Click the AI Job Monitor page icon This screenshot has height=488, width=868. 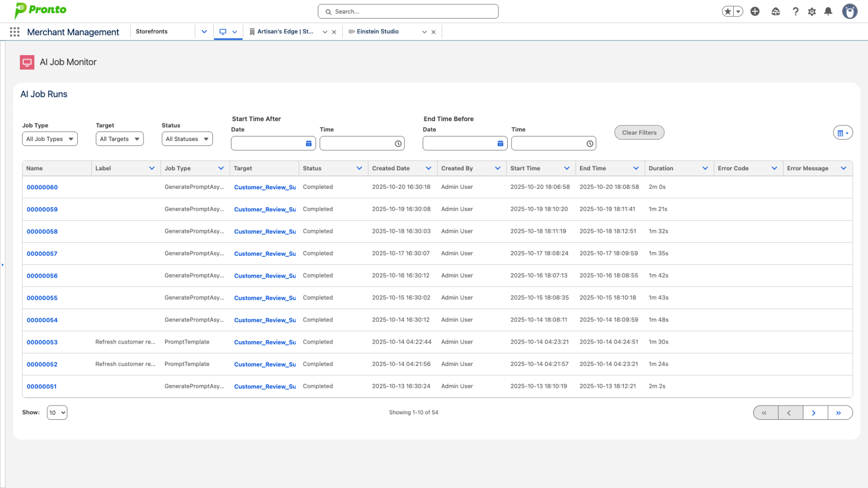27,62
